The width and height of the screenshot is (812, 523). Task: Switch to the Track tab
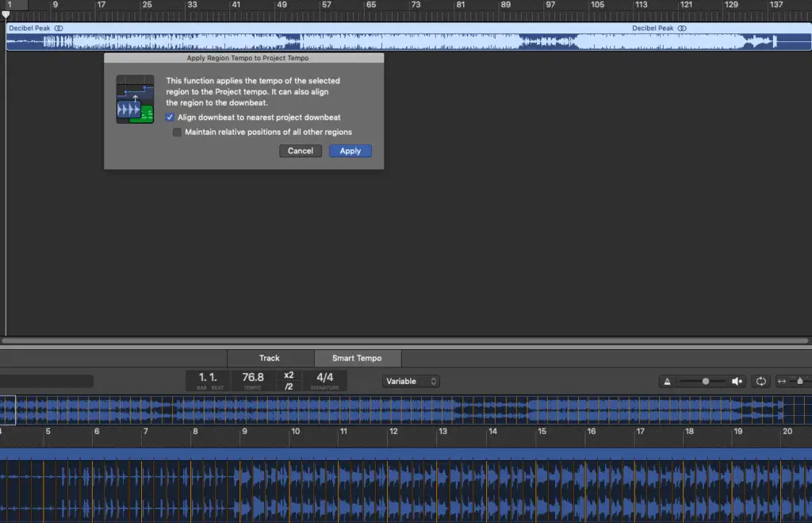point(270,358)
